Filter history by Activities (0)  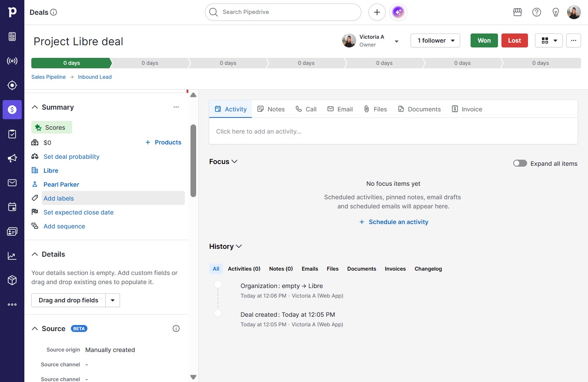pyautogui.click(x=244, y=269)
